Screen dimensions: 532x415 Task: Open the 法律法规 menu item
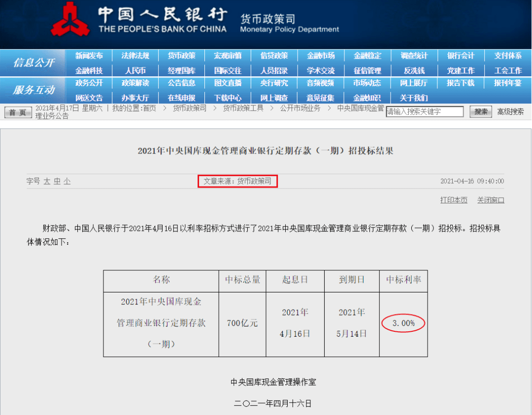pyautogui.click(x=135, y=56)
